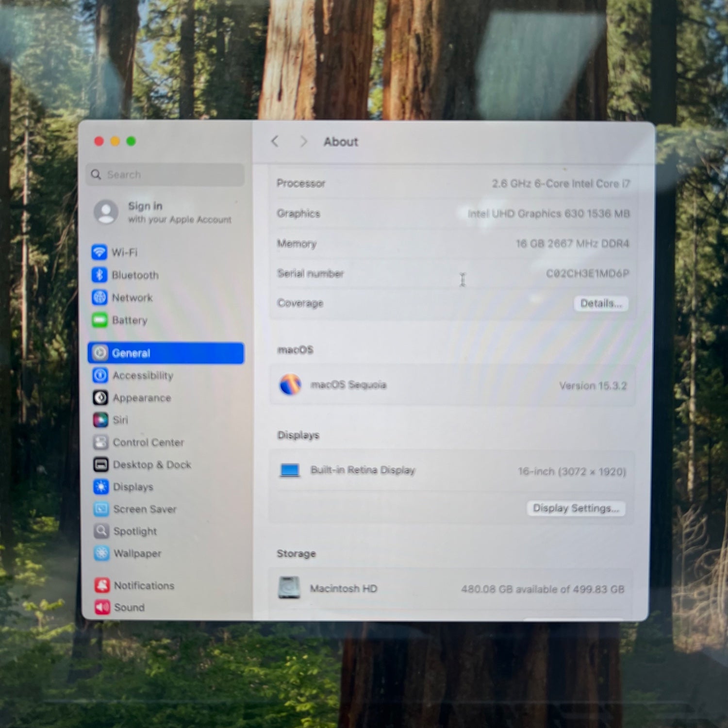This screenshot has width=728, height=728.
Task: Open the Wallpaper settings pane
Action: pyautogui.click(x=137, y=553)
